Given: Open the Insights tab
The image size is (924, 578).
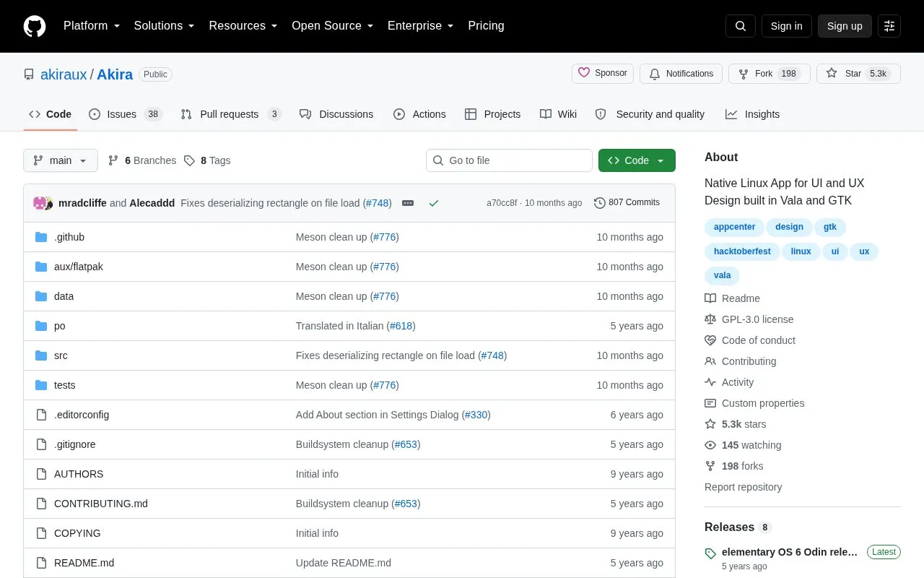Looking at the screenshot, I should 753,114.
